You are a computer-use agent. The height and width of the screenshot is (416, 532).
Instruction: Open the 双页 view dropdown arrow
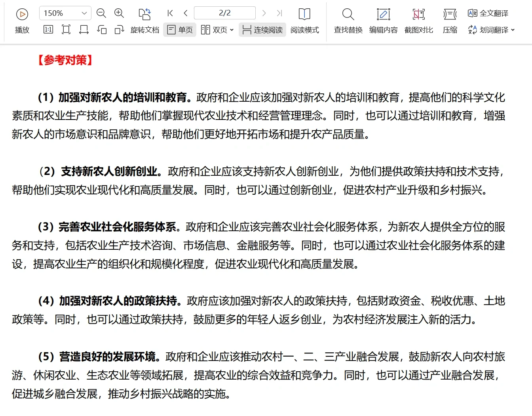pyautogui.click(x=232, y=30)
